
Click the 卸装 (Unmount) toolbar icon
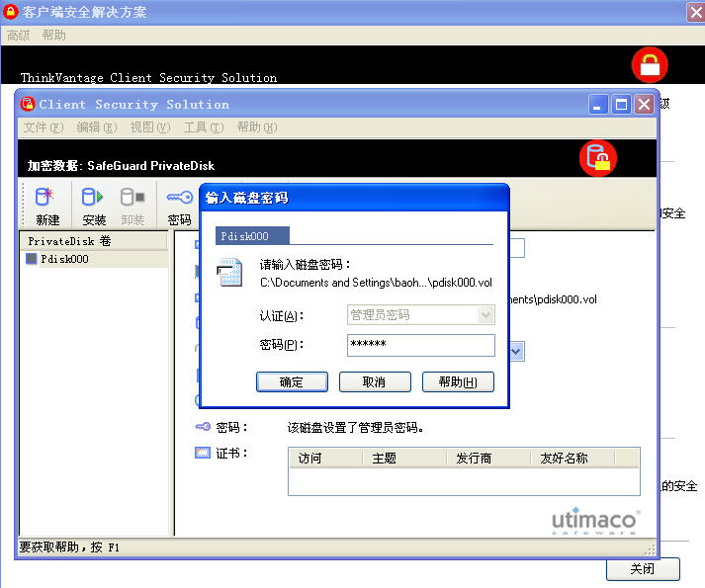click(132, 197)
